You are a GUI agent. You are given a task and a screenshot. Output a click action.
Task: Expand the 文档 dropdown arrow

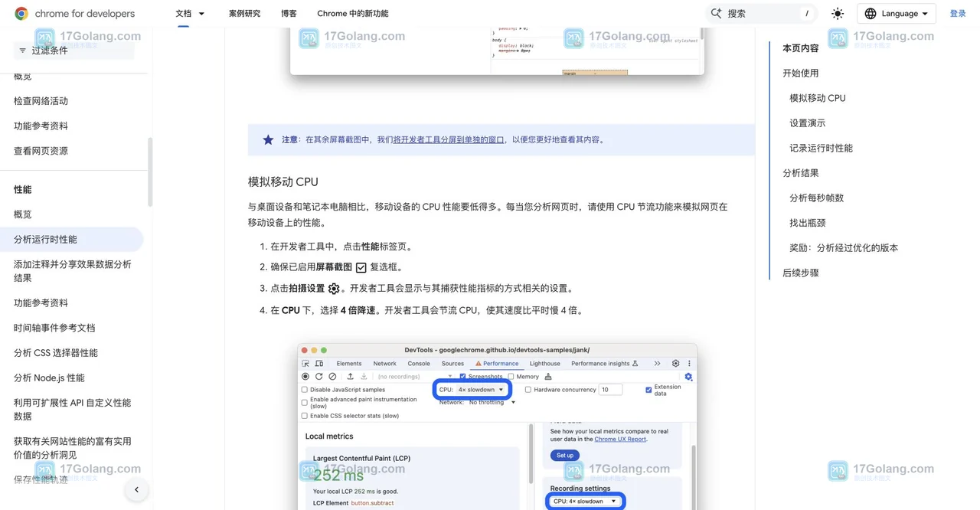[201, 14]
